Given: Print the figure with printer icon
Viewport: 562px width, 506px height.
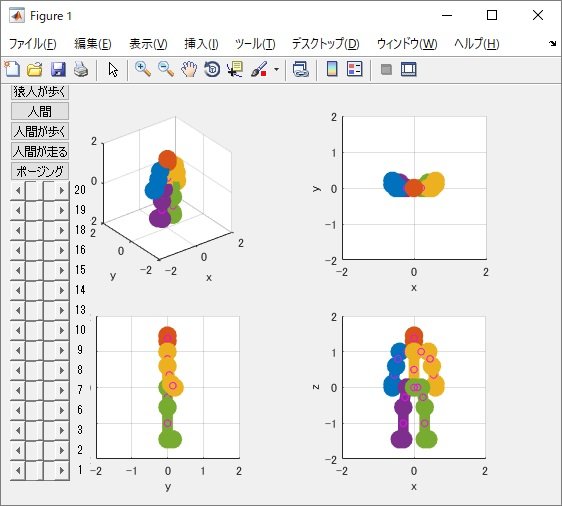Looking at the screenshot, I should pyautogui.click(x=81, y=69).
